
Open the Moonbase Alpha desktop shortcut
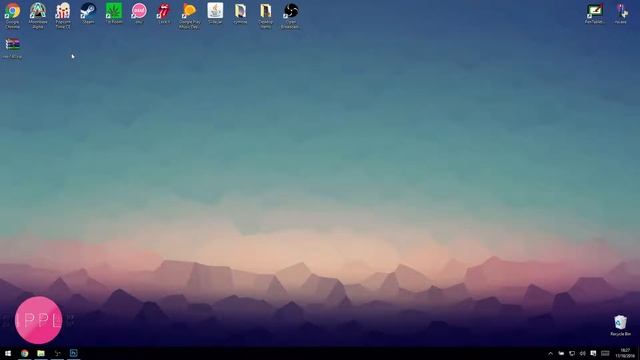click(x=38, y=15)
